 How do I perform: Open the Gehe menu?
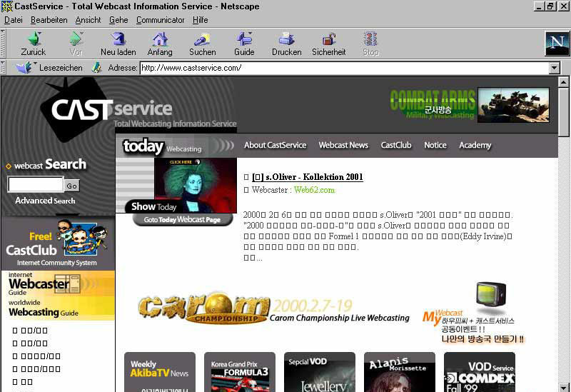pyautogui.click(x=118, y=20)
